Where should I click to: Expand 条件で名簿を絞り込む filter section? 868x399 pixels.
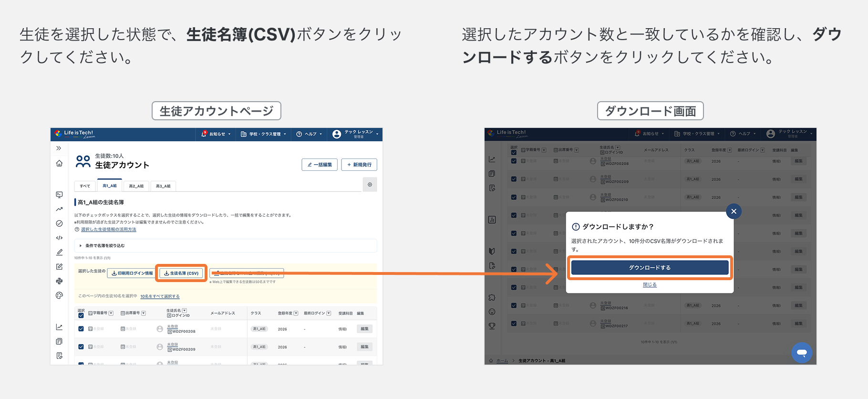coord(226,246)
